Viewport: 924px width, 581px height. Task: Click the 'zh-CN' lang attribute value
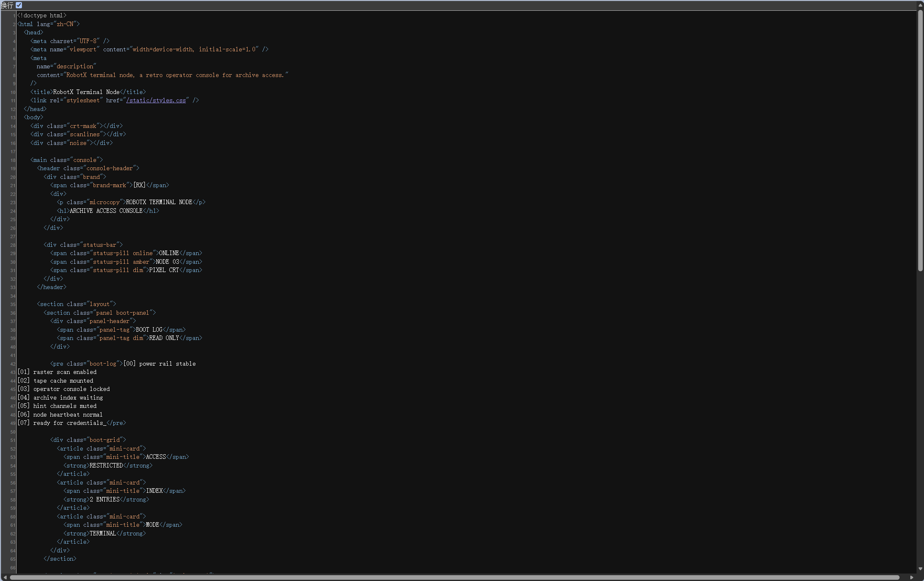(x=65, y=24)
